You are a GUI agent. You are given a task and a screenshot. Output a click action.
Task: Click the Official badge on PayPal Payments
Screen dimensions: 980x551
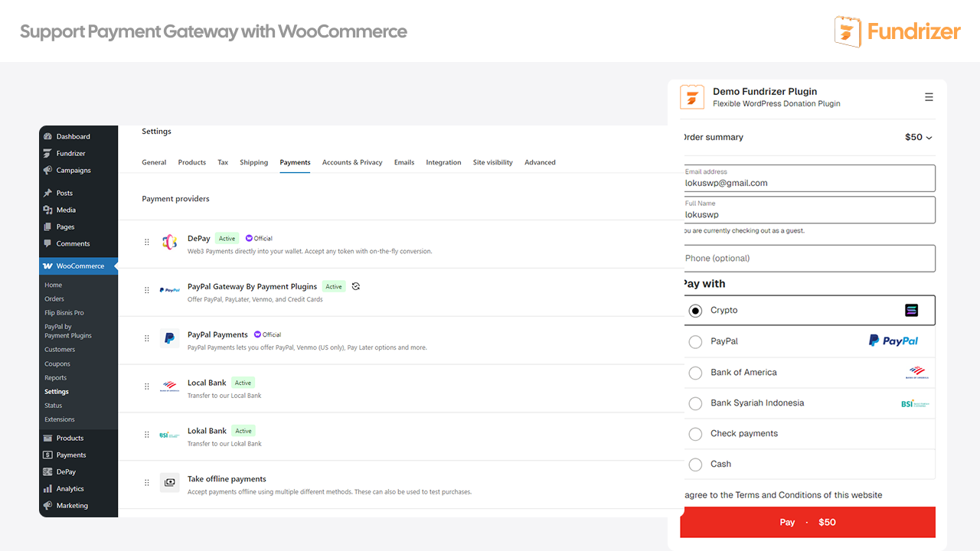pyautogui.click(x=268, y=334)
